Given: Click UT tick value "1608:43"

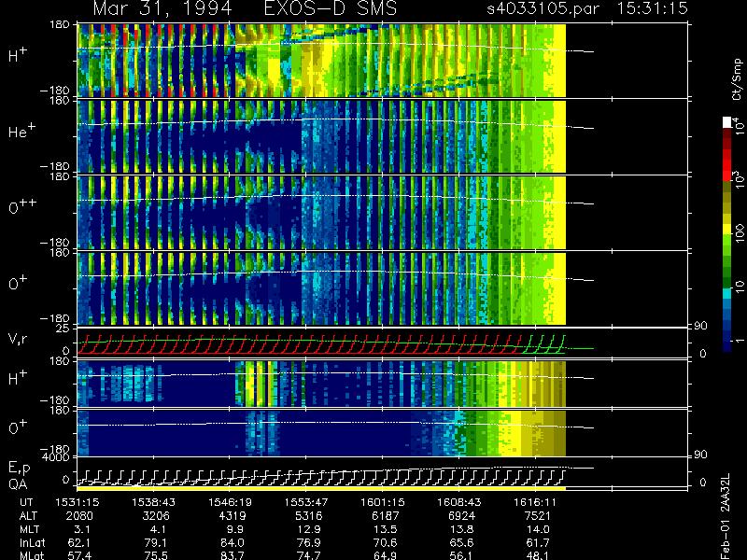Looking at the screenshot, I should tap(458, 502).
